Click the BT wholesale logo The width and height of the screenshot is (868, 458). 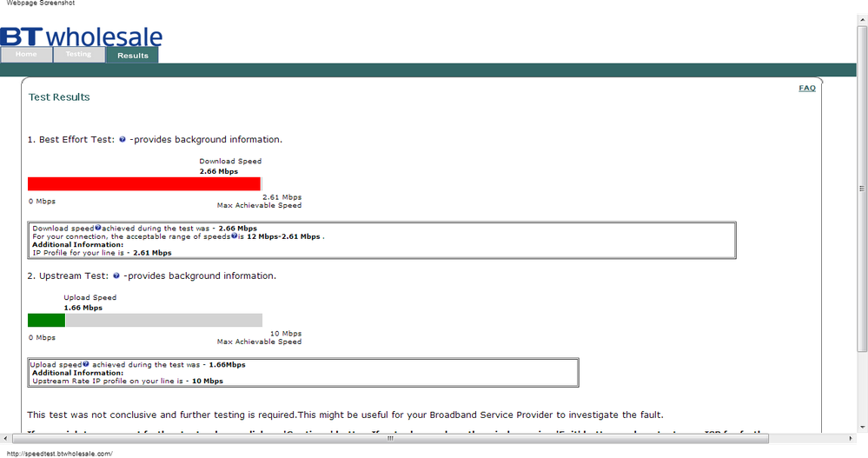[82, 37]
